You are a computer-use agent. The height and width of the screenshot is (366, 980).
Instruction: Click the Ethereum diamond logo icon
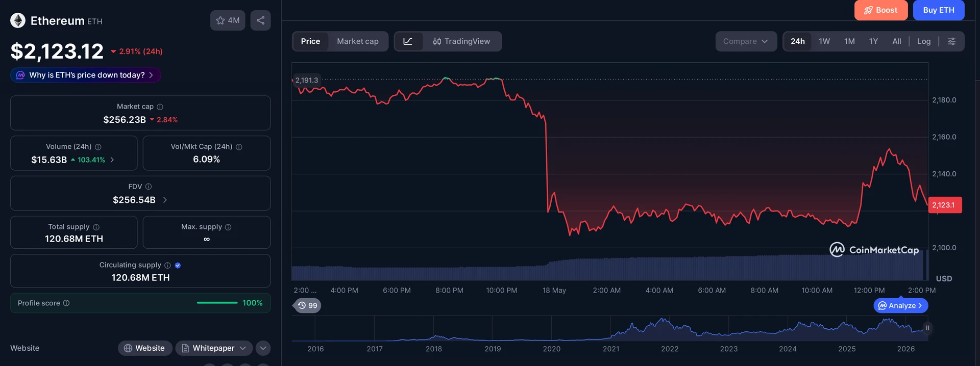[18, 20]
